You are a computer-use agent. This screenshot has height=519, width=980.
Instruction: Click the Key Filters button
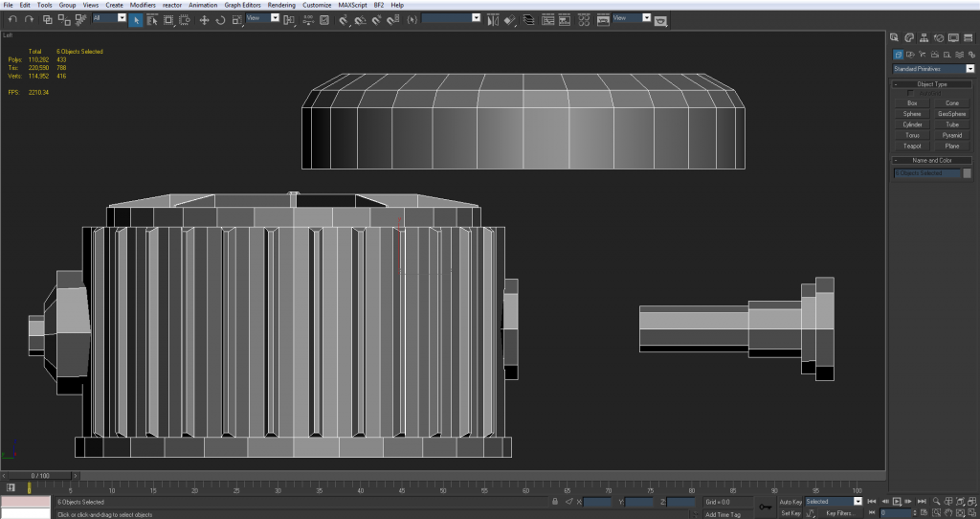click(840, 513)
